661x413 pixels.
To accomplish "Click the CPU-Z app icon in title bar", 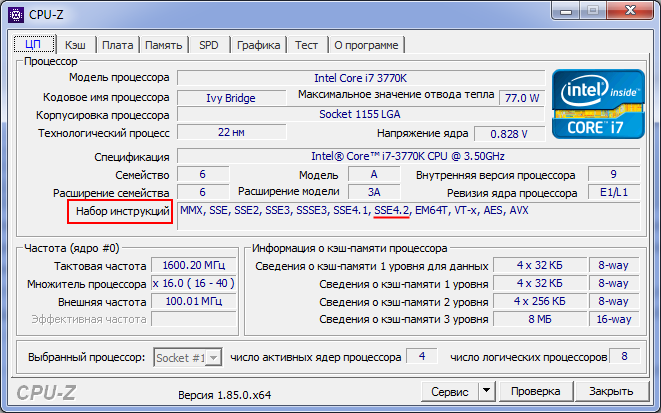I will coord(16,15).
